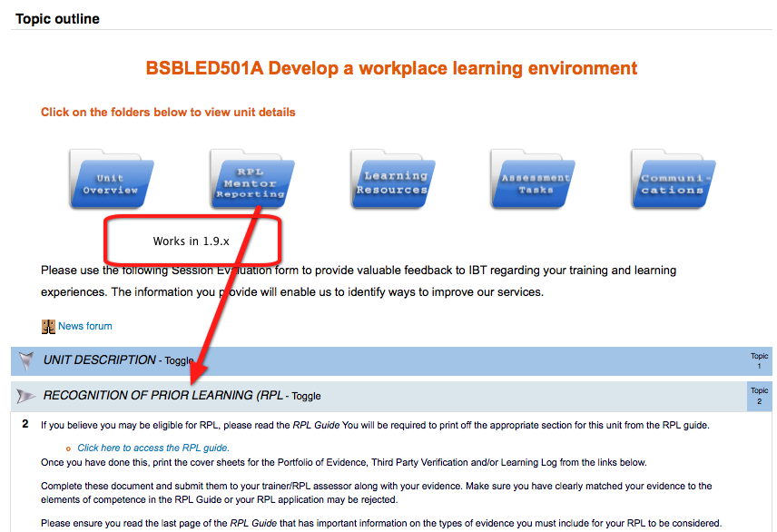
Task: Select the Topic 1 label
Action: (759, 361)
